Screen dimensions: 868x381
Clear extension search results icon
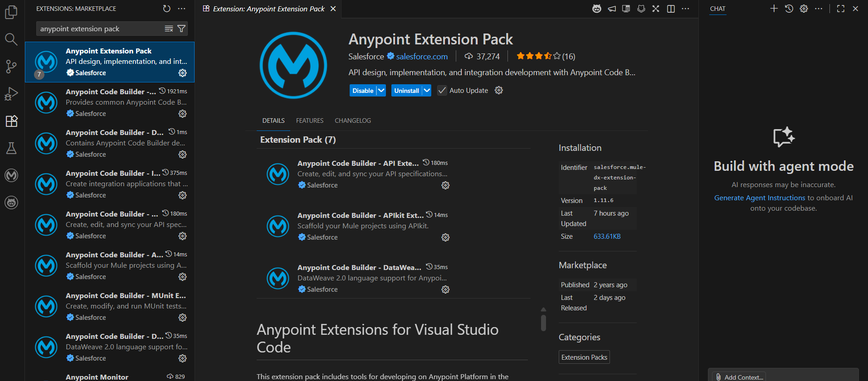coord(169,29)
